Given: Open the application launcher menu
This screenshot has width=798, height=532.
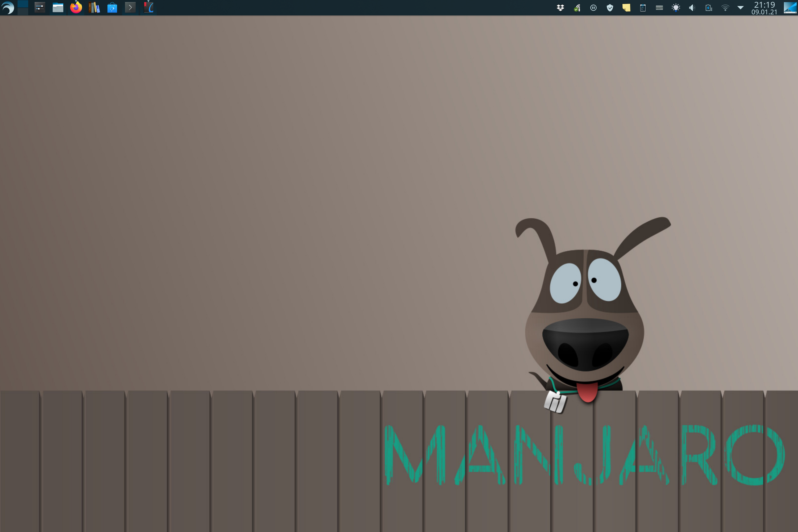Looking at the screenshot, I should 8,7.
